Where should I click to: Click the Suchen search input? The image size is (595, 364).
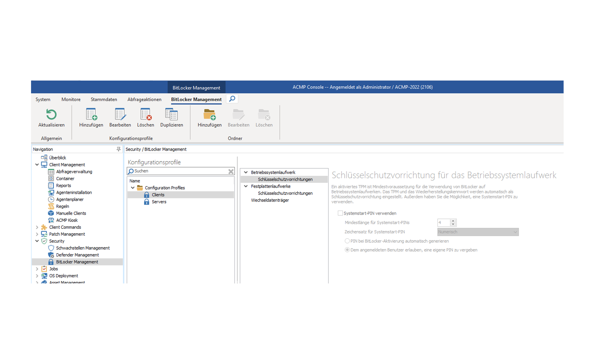(x=180, y=171)
